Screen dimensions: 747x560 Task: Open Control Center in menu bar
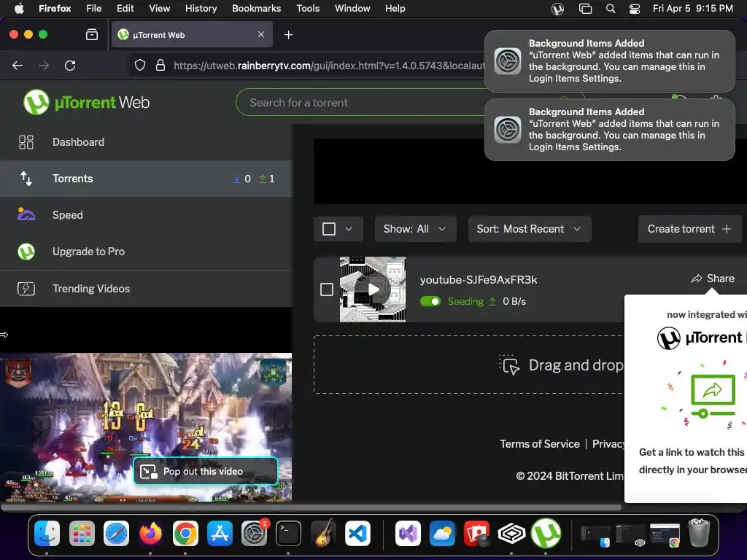635,9
